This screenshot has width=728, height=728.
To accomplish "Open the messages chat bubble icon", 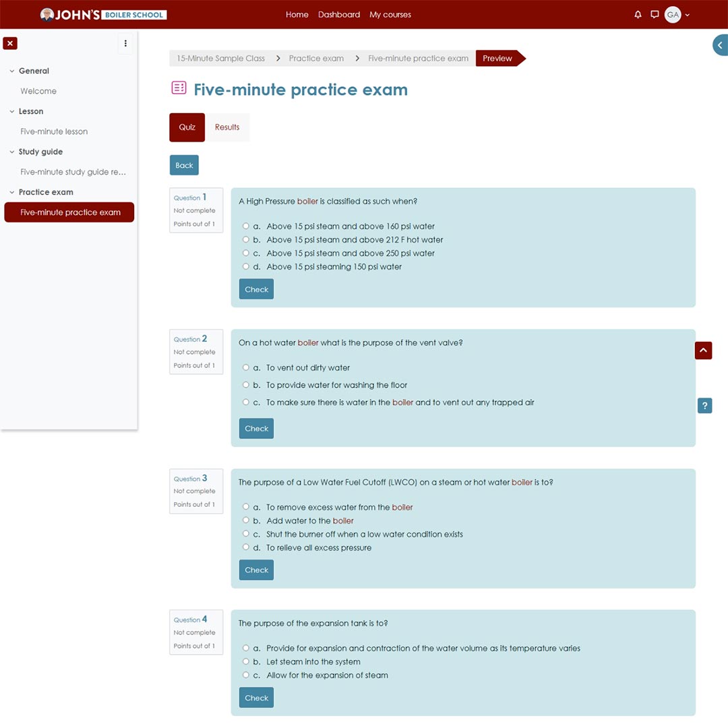I will (655, 15).
